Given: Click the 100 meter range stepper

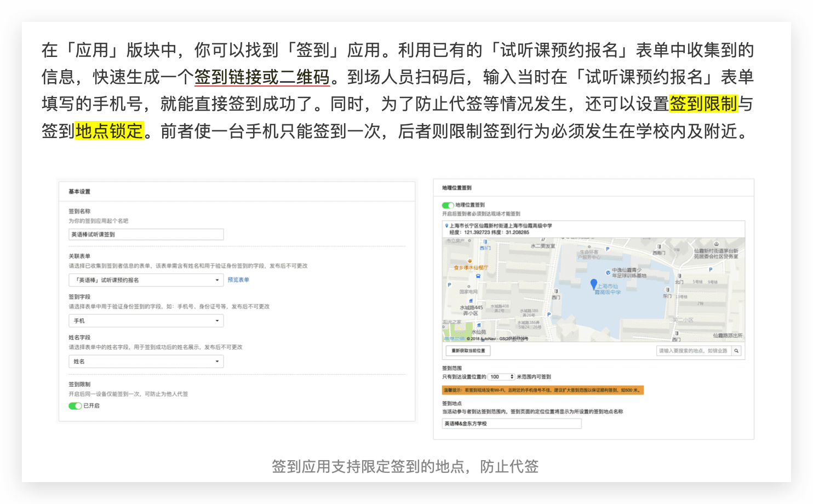Looking at the screenshot, I should pos(501,377).
